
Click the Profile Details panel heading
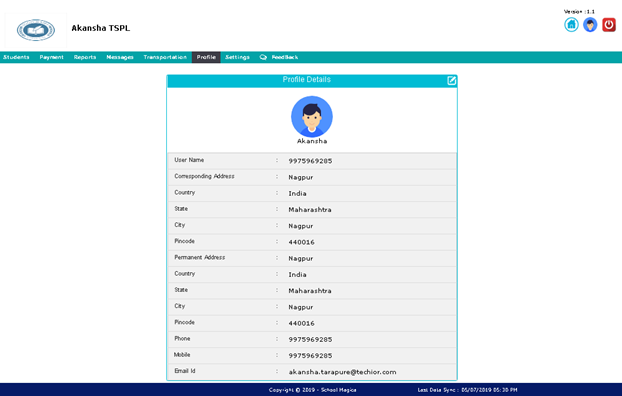coord(307,80)
